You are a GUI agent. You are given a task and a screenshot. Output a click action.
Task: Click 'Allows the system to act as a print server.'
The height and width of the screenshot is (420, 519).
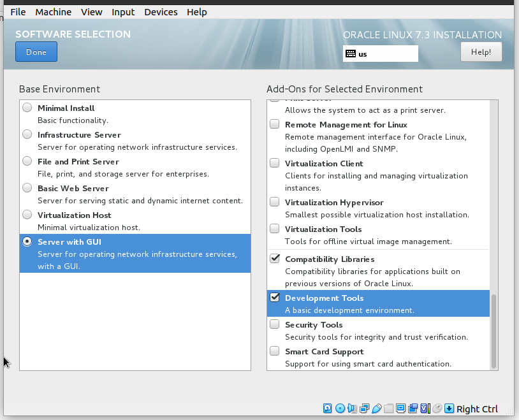point(365,110)
